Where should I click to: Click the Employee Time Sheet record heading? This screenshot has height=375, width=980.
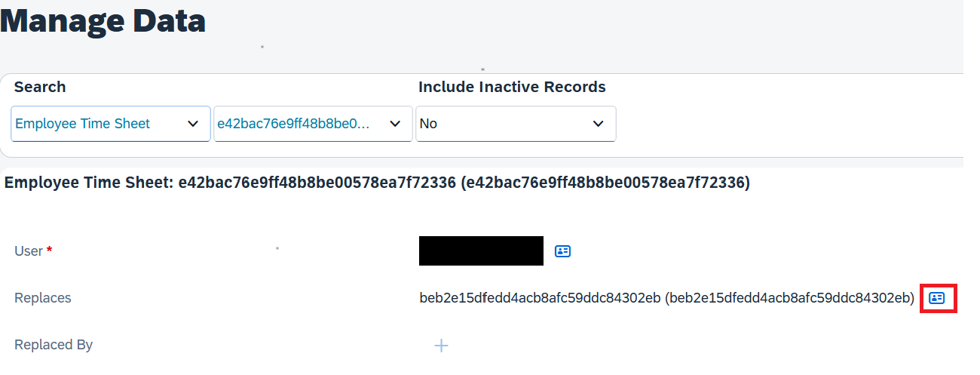[x=377, y=183]
